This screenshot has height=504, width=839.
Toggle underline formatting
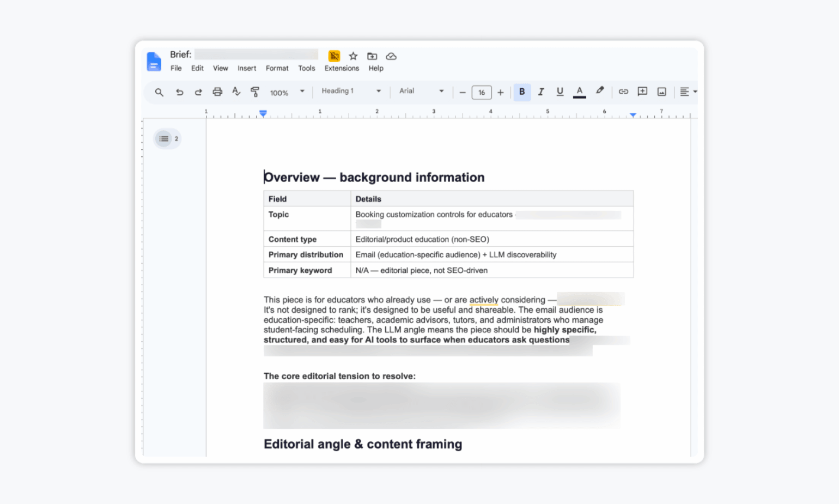coord(560,92)
